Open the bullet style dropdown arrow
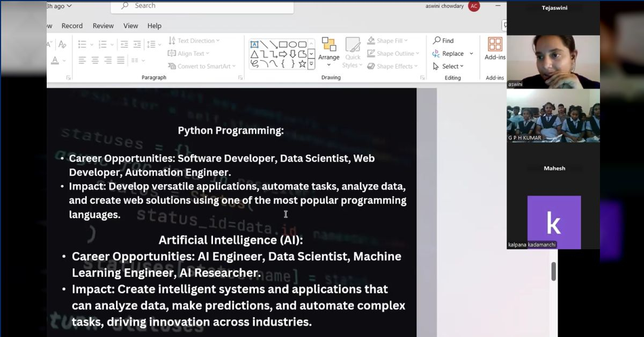Viewport: 644px width, 337px height. 92,45
